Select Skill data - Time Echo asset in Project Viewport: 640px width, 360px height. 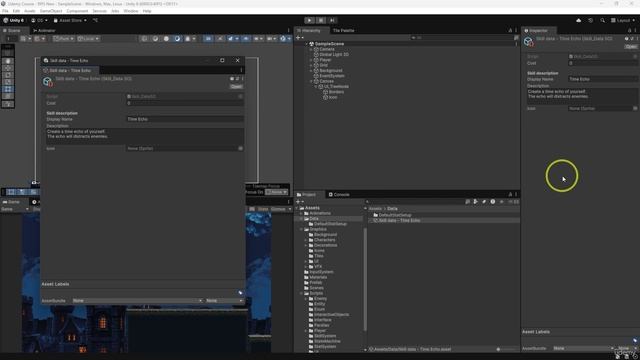399,220
